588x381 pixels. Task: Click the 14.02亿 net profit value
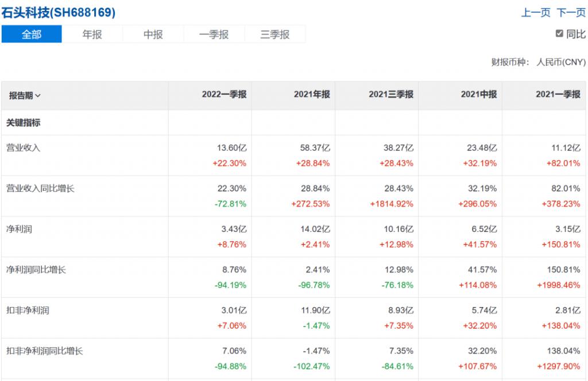click(315, 230)
